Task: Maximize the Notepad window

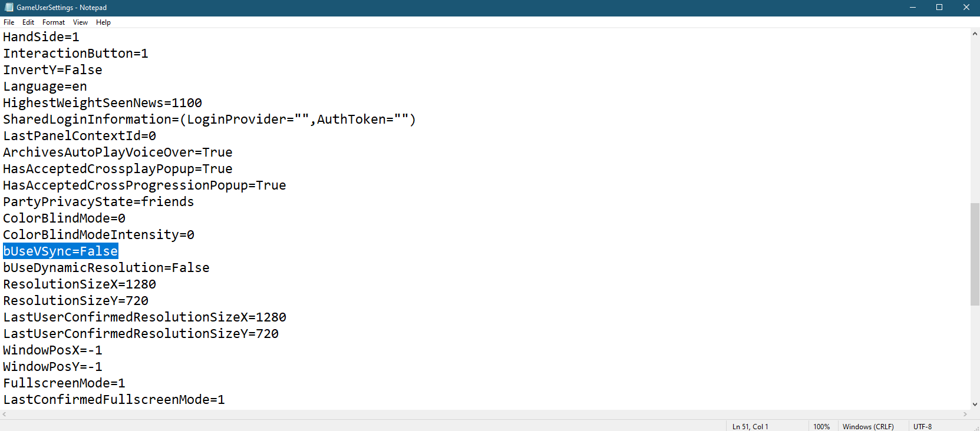Action: click(x=939, y=8)
